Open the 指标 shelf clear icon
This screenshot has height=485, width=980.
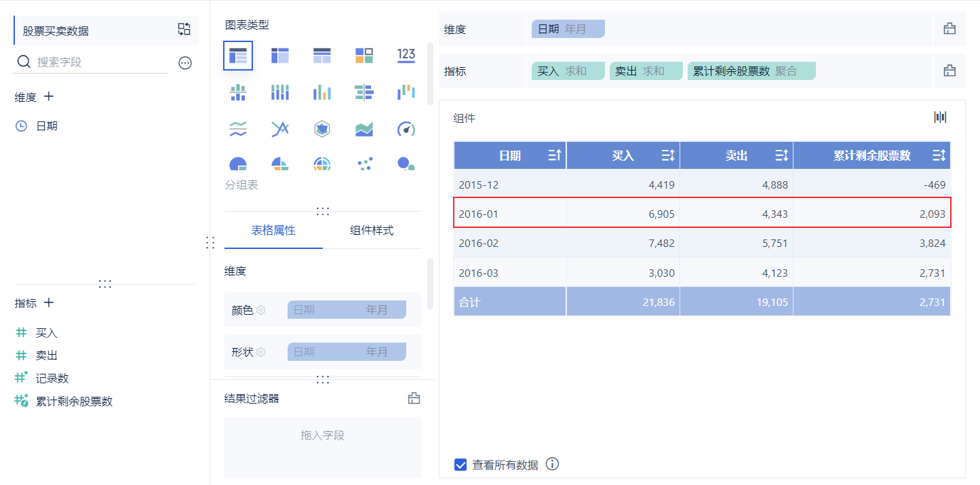point(949,71)
